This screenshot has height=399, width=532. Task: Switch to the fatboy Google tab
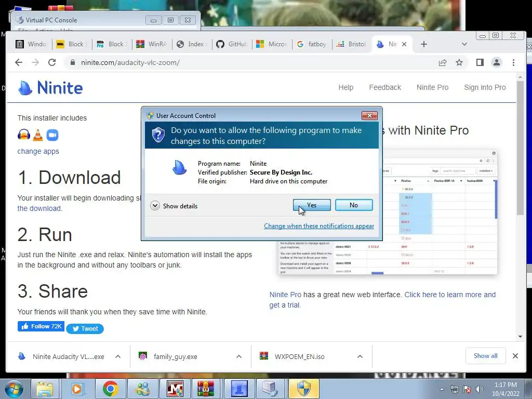(312, 44)
